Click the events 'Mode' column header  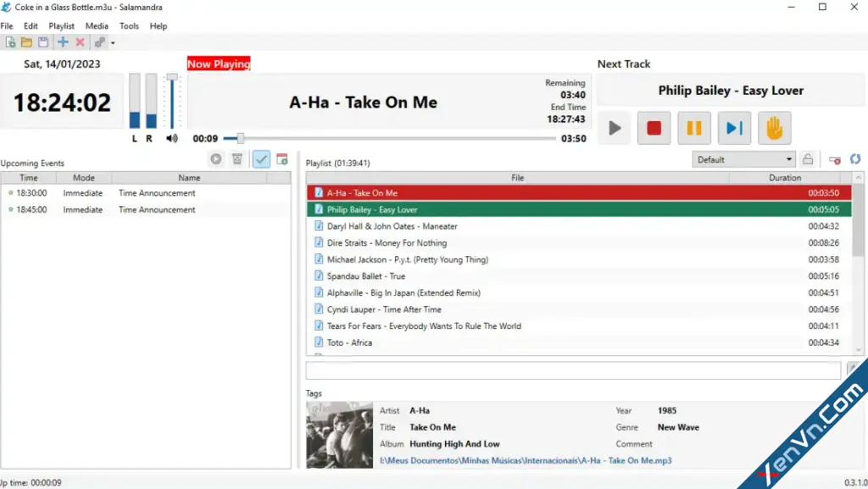pyautogui.click(x=84, y=178)
